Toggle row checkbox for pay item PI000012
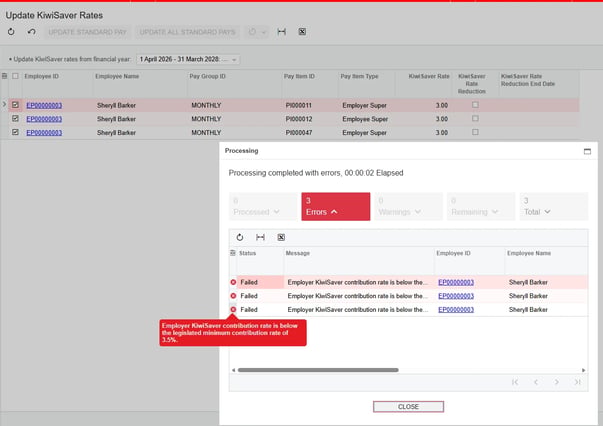603x426 pixels. click(x=15, y=118)
